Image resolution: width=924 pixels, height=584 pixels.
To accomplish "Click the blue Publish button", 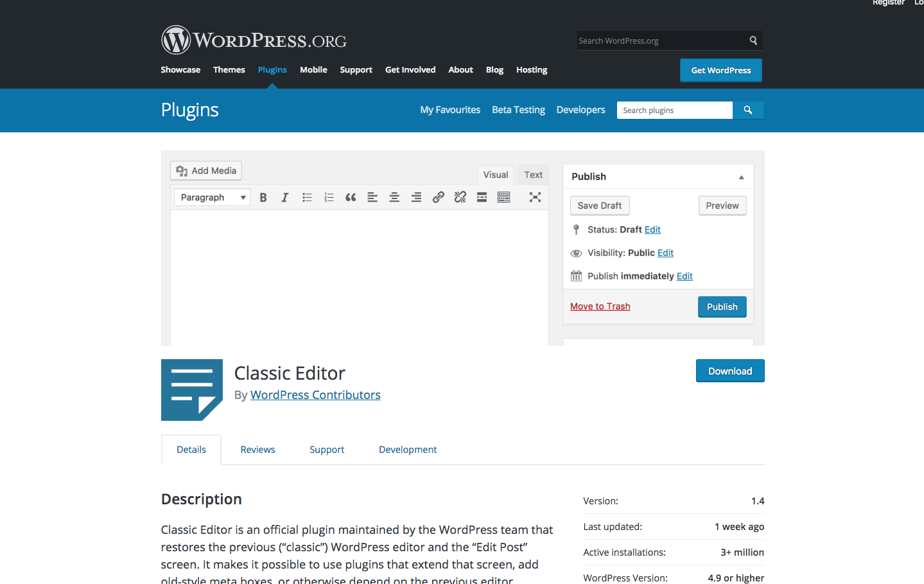I will tap(722, 307).
